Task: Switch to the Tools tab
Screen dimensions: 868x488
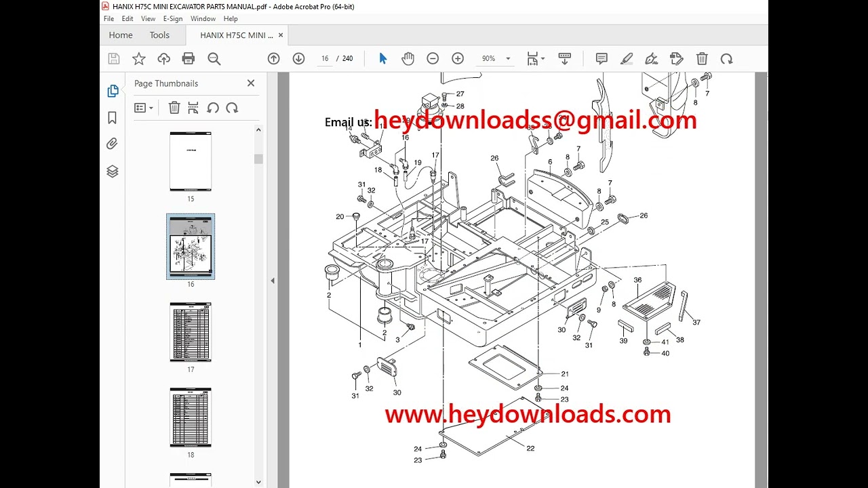Action: [159, 35]
